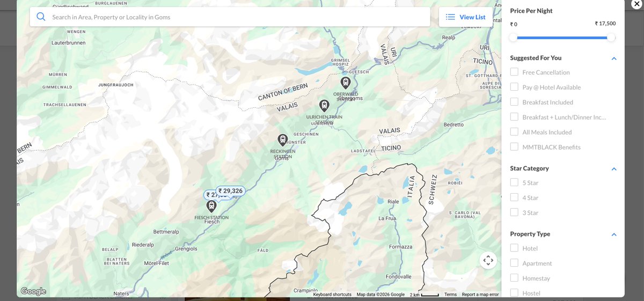Collapse the Suggested For You section
Image resolution: width=644 pixels, height=301 pixels.
pyautogui.click(x=614, y=58)
